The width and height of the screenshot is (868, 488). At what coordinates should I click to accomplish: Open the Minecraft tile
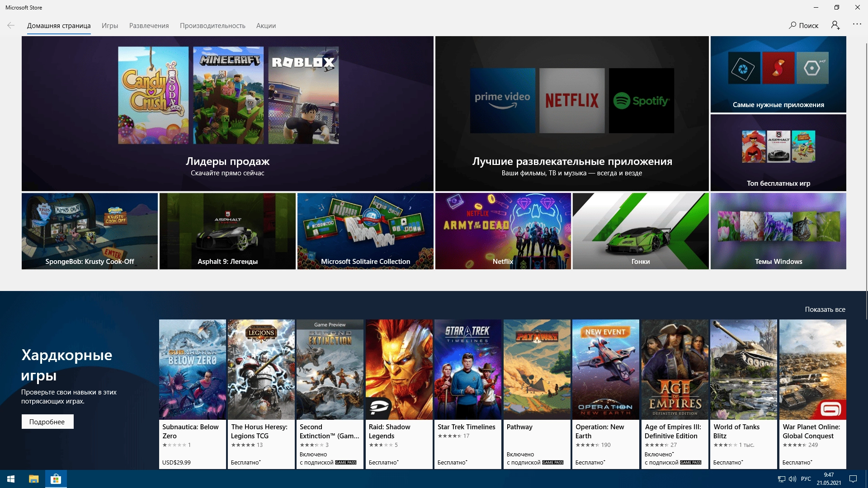click(x=228, y=95)
